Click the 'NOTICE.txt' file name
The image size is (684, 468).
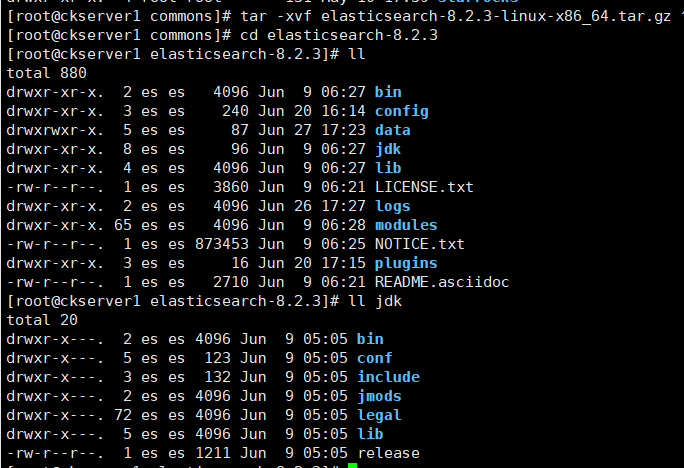tap(420, 244)
